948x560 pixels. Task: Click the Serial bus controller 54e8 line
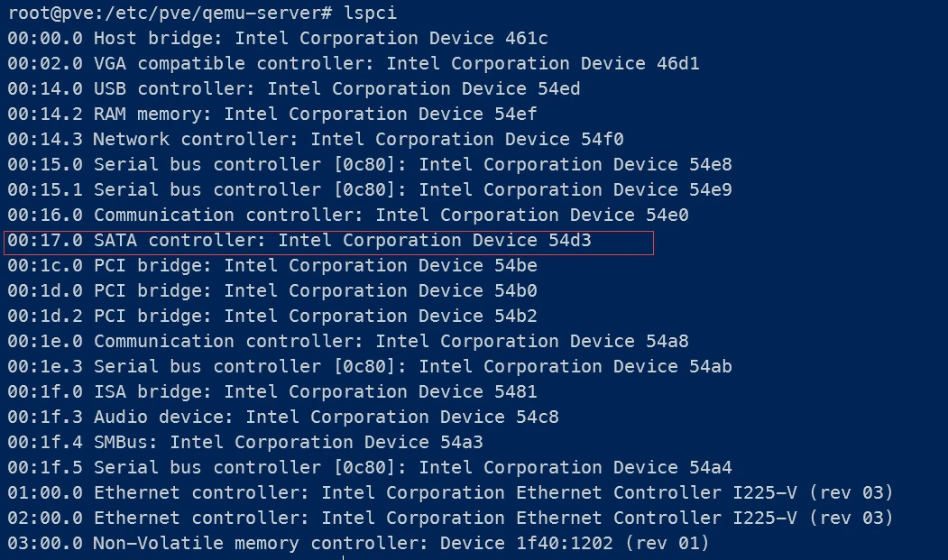pyautogui.click(x=370, y=164)
